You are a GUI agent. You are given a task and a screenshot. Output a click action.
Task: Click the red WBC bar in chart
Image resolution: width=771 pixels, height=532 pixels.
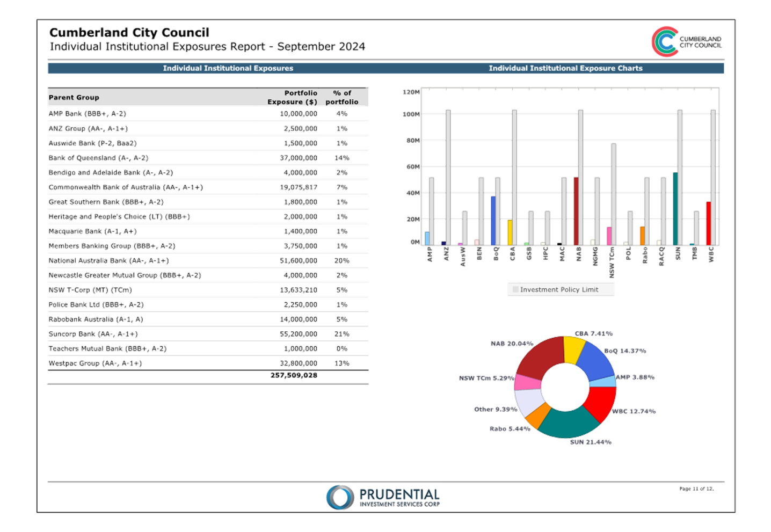[x=709, y=223]
